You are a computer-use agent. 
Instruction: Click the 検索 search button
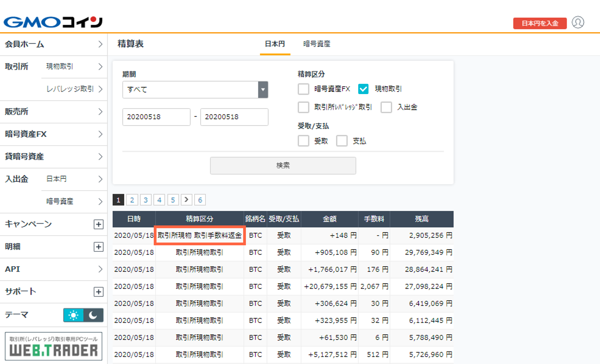click(283, 165)
